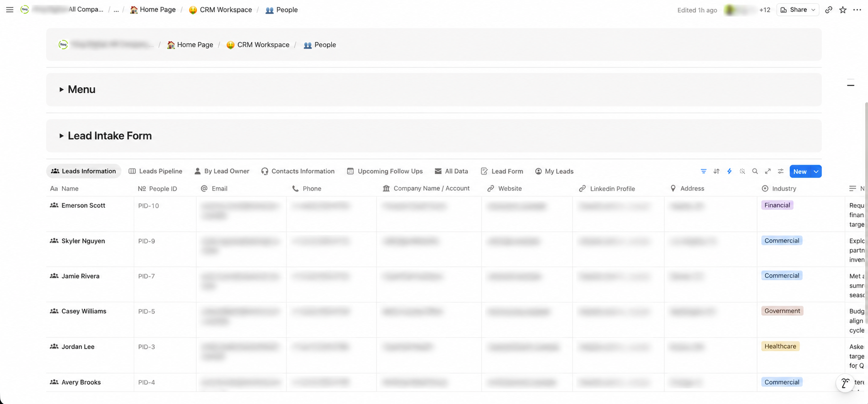Open view settings sliders icon

781,171
